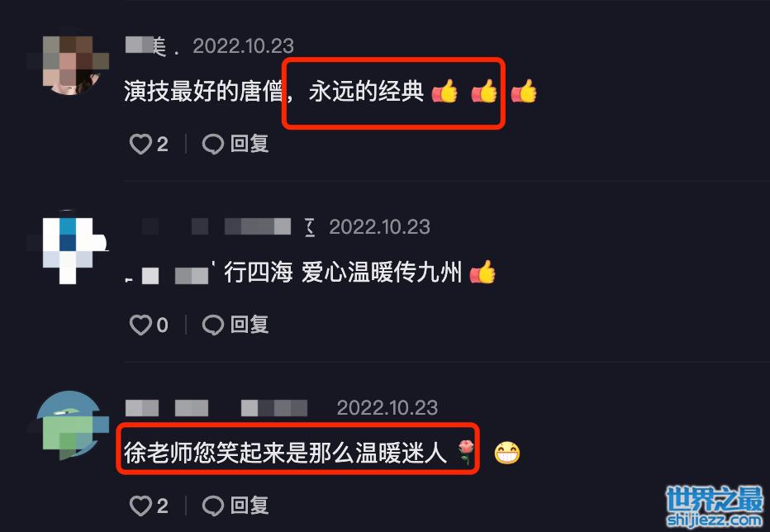The width and height of the screenshot is (770, 532).
Task: Click the reply bubble under the 唐僧 comment
Action: click(212, 145)
